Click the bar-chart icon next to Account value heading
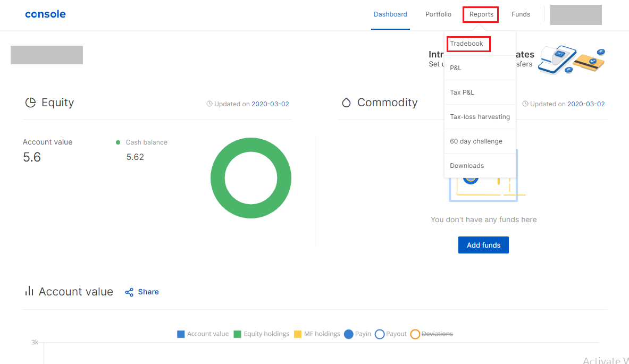Image resolution: width=629 pixels, height=364 pixels. (29, 291)
